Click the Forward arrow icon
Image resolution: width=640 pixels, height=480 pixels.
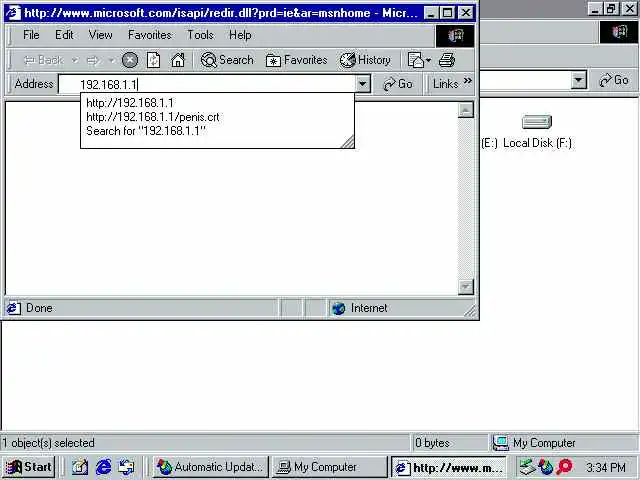93,60
